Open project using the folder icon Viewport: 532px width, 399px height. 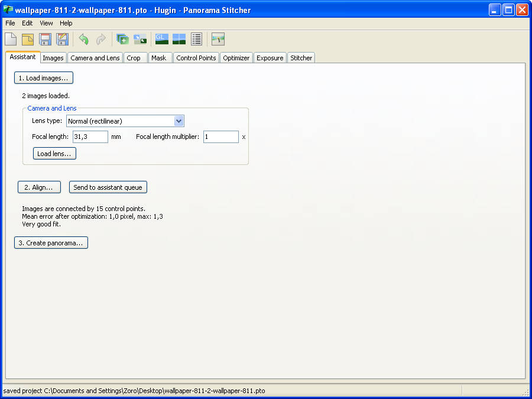point(28,39)
